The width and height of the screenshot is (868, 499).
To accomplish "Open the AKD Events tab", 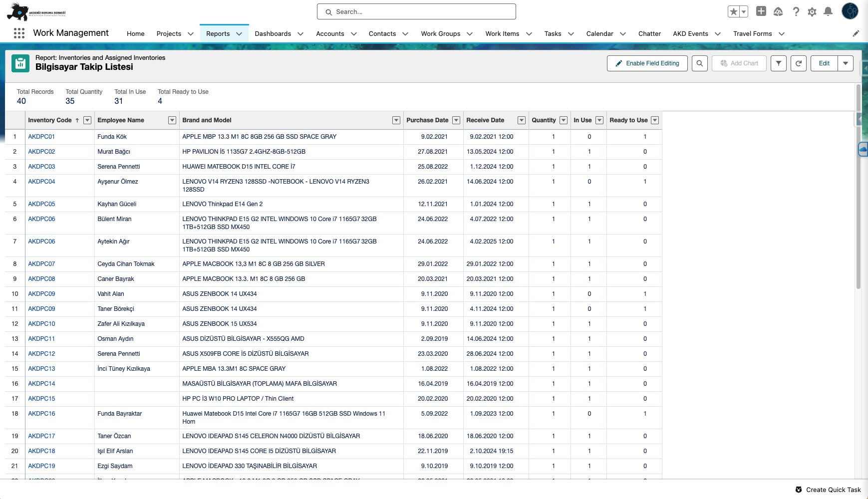I will click(x=690, y=33).
